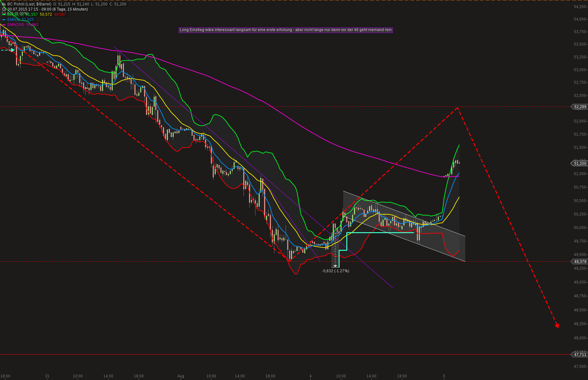Click the current price tag 51,200
The width and height of the screenshot is (588, 380).
click(x=579, y=164)
